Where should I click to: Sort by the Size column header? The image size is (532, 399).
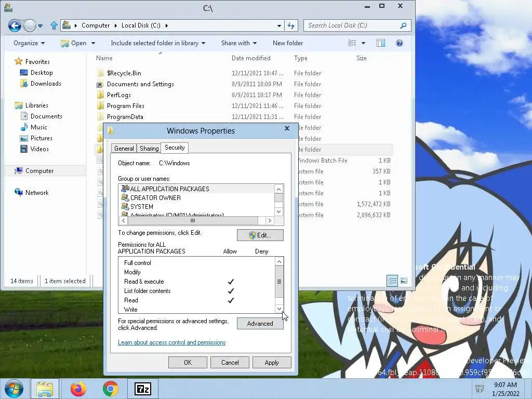(362, 58)
